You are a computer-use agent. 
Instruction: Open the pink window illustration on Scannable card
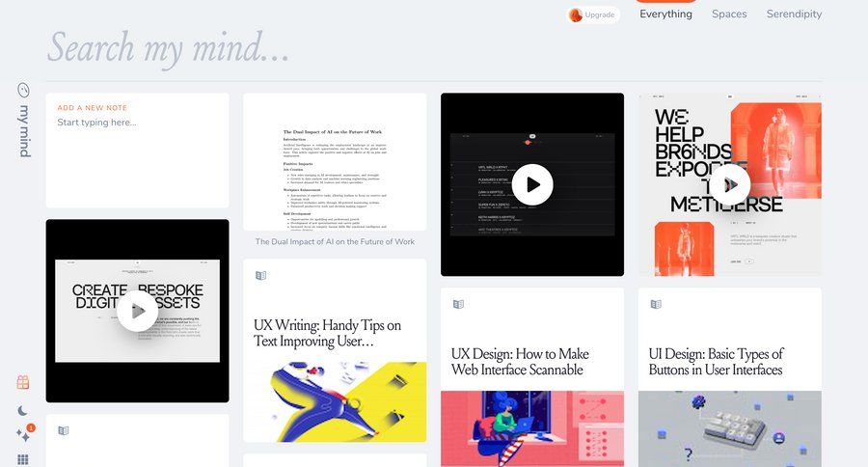532,428
